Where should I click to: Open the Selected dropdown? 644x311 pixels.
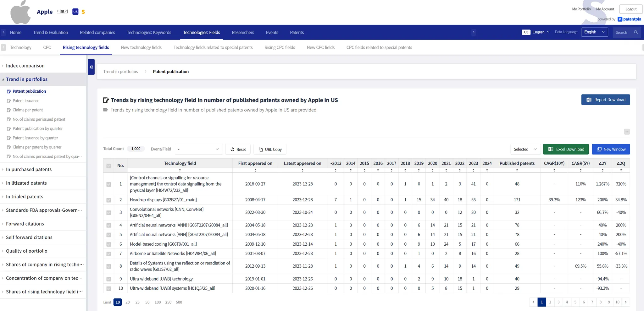pos(525,149)
